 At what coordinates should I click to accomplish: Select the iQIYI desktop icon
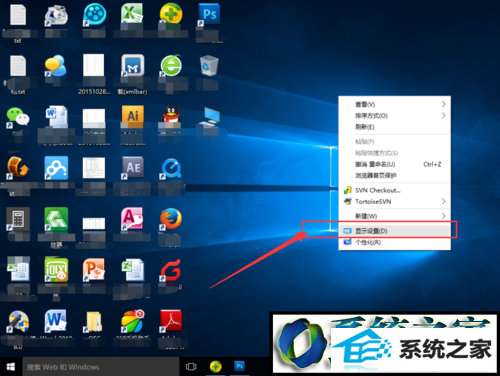(56, 269)
